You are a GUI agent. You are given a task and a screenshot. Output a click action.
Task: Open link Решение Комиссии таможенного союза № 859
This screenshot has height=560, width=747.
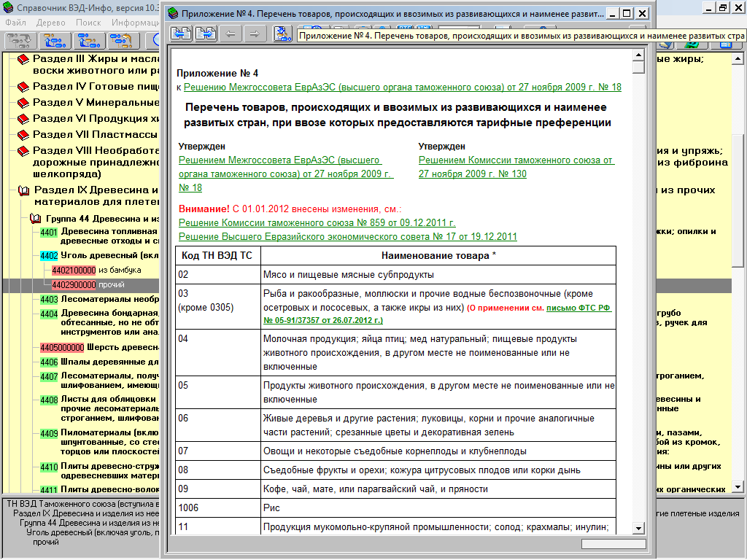click(x=317, y=223)
